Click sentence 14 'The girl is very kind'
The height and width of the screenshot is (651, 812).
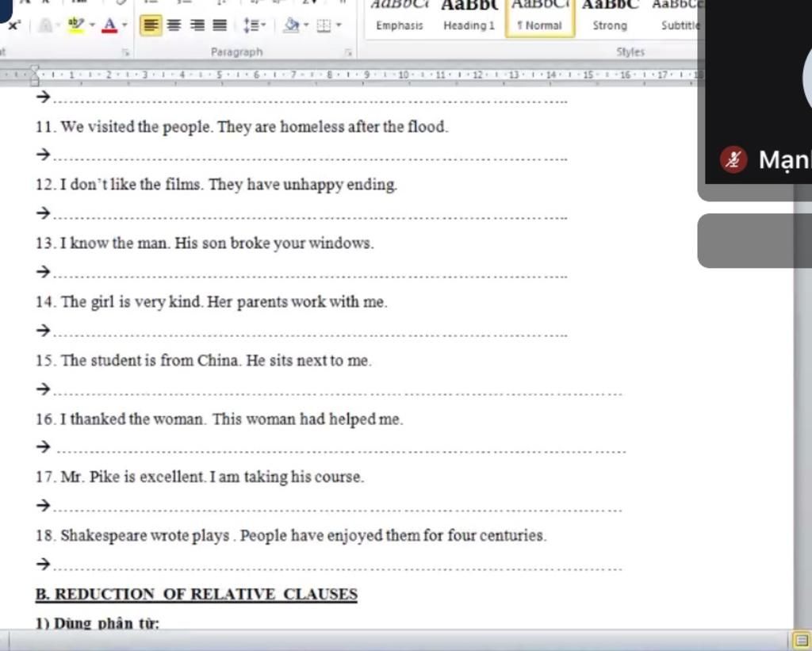click(211, 302)
